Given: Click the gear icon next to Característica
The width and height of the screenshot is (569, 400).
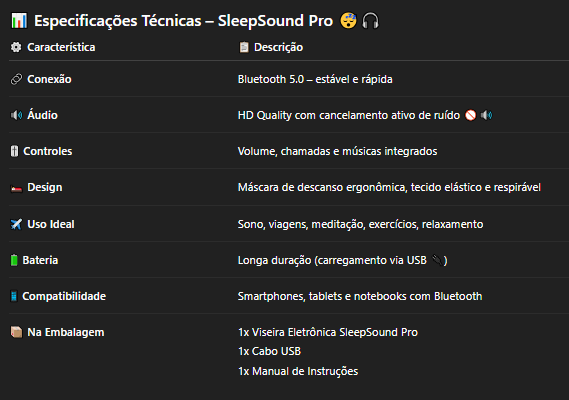Looking at the screenshot, I should click(16, 47).
